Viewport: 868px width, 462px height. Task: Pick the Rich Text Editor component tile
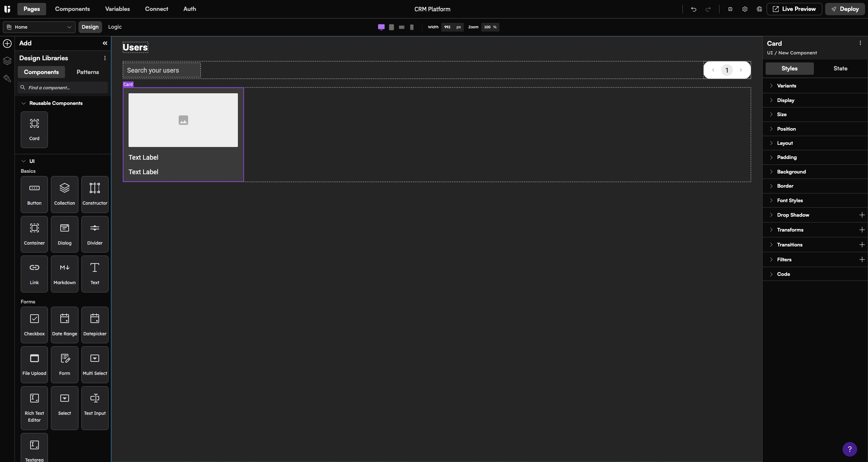pyautogui.click(x=34, y=408)
